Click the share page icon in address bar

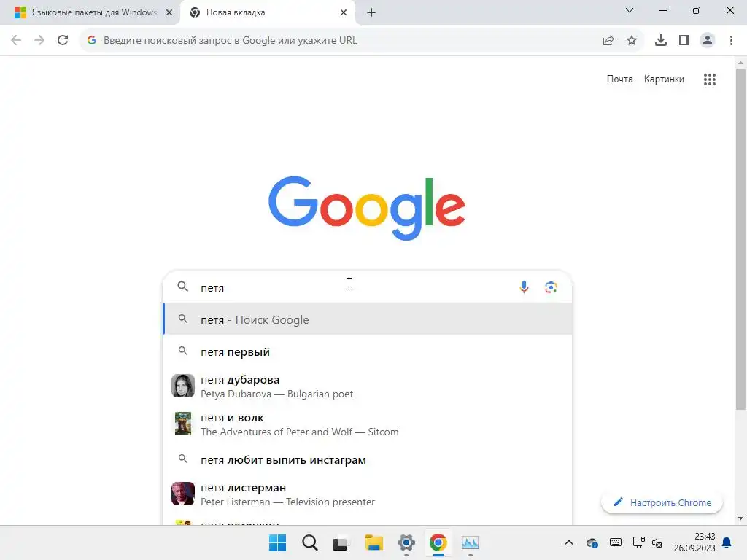pyautogui.click(x=608, y=41)
